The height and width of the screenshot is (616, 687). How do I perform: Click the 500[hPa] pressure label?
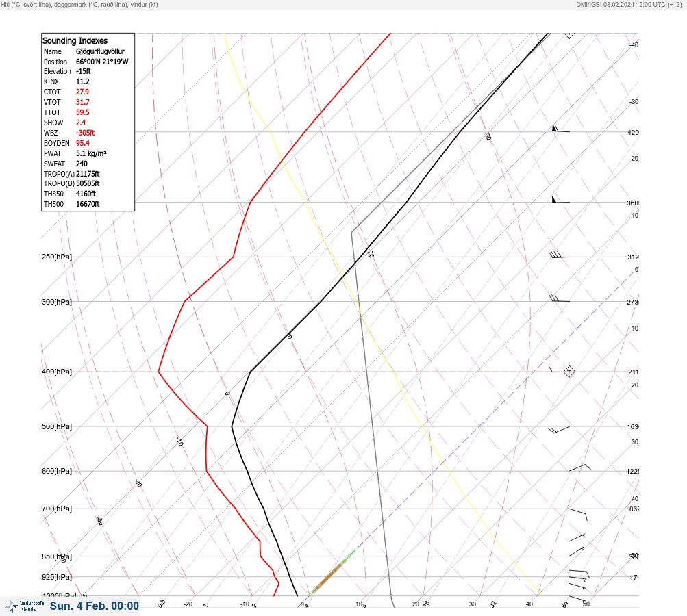(x=57, y=426)
